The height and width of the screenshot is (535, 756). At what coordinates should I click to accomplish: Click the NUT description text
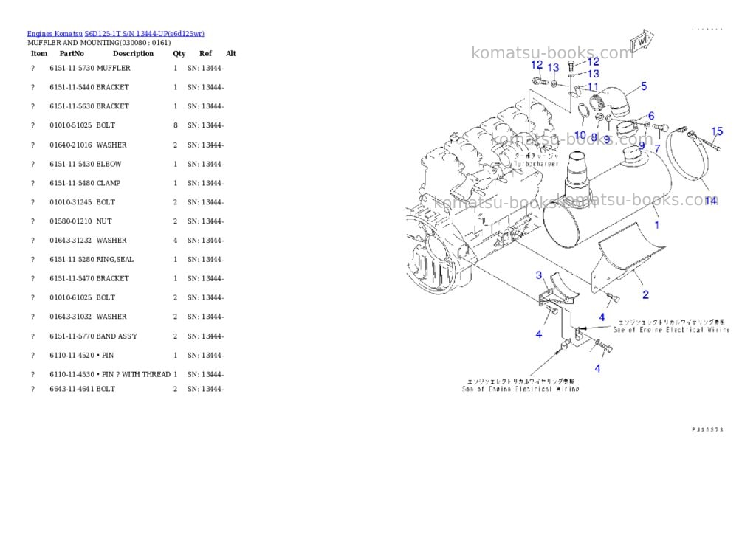coord(103,221)
